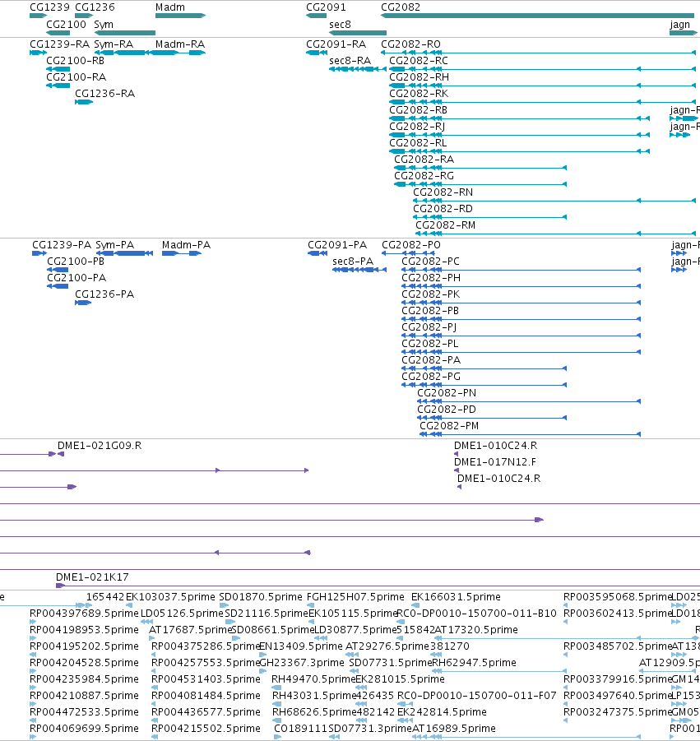Click the CG1239-RA transcript label
Screen dimensions: 700x741
[59, 44]
